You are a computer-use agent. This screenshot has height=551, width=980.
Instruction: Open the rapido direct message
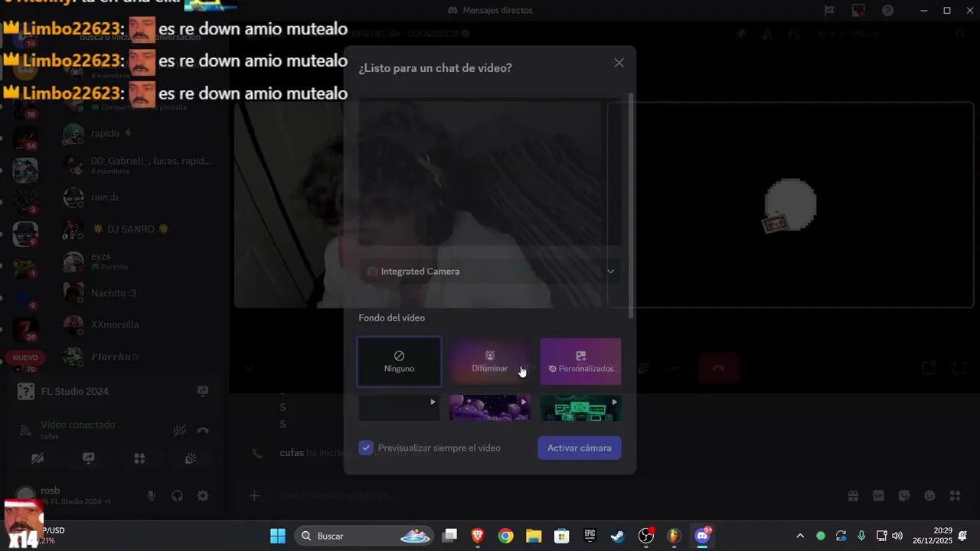click(x=138, y=133)
